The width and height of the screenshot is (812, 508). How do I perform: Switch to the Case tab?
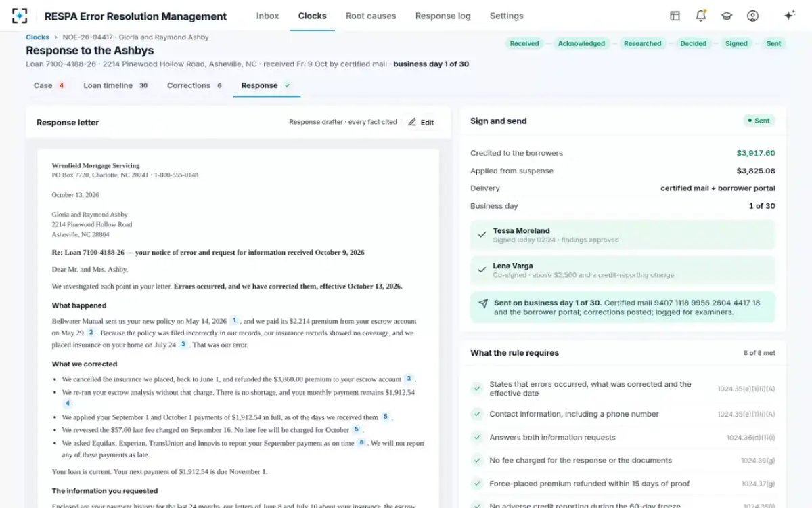click(49, 86)
